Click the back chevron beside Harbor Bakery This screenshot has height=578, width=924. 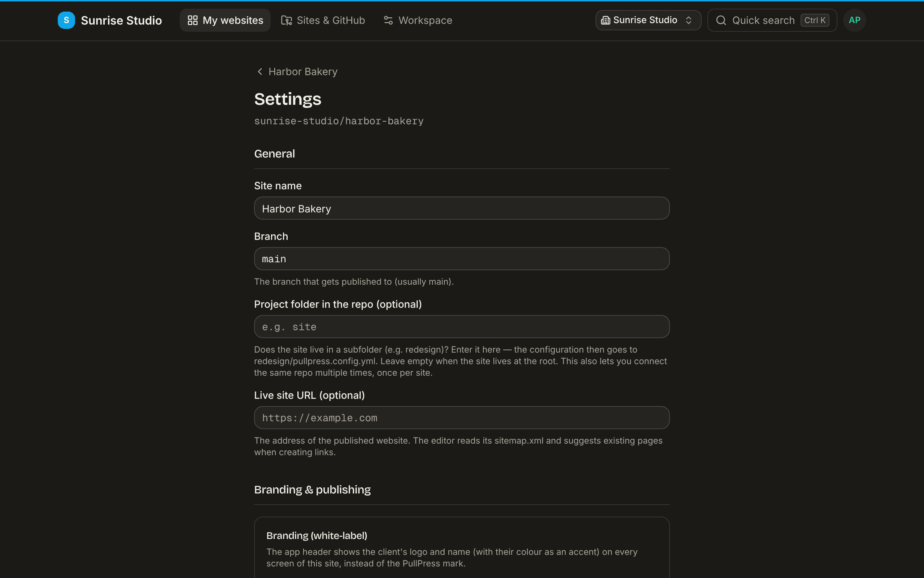pos(260,72)
